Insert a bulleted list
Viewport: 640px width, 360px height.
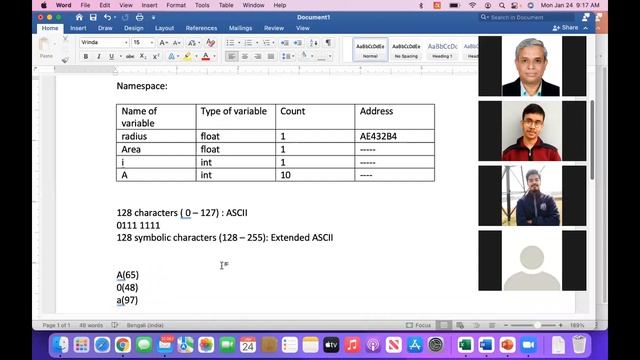coord(230,43)
